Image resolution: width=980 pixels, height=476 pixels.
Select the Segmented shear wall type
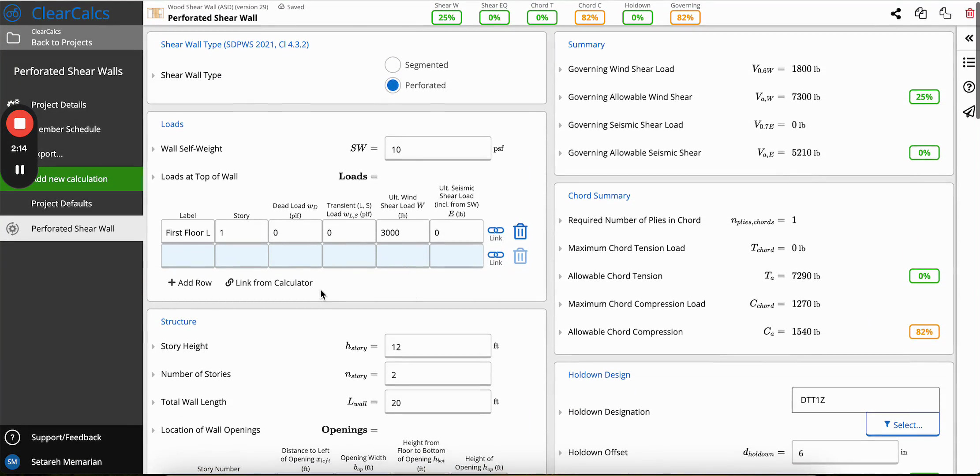(x=393, y=65)
